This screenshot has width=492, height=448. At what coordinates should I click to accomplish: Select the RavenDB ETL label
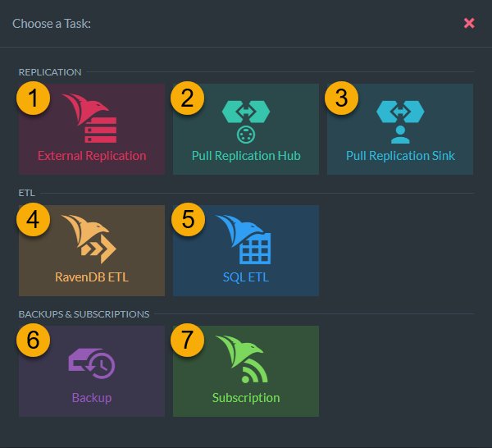[x=92, y=277]
